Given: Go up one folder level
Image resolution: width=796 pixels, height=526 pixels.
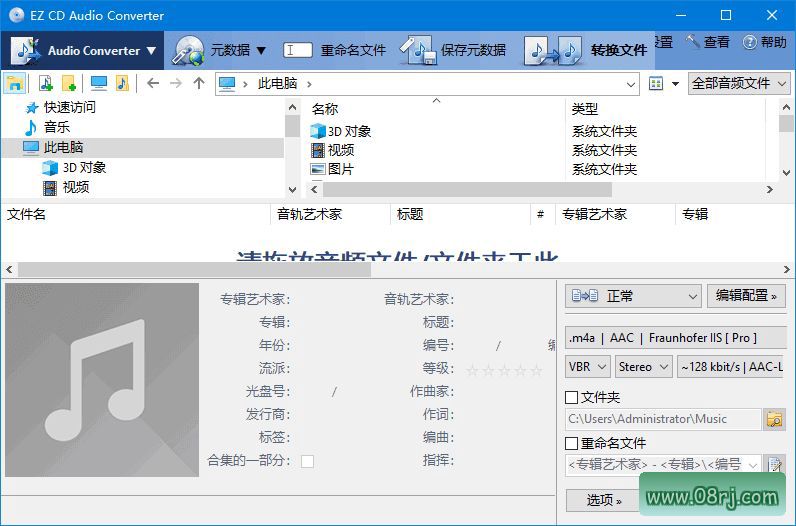Looking at the screenshot, I should pos(199,83).
